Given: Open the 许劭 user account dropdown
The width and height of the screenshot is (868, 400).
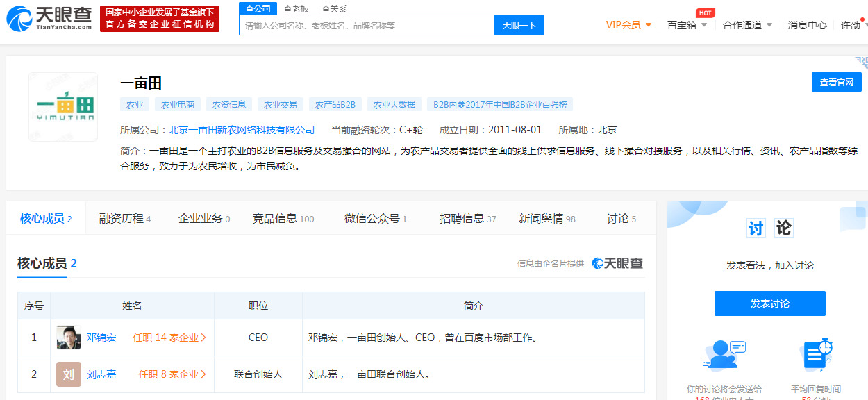Looking at the screenshot, I should click(x=854, y=25).
